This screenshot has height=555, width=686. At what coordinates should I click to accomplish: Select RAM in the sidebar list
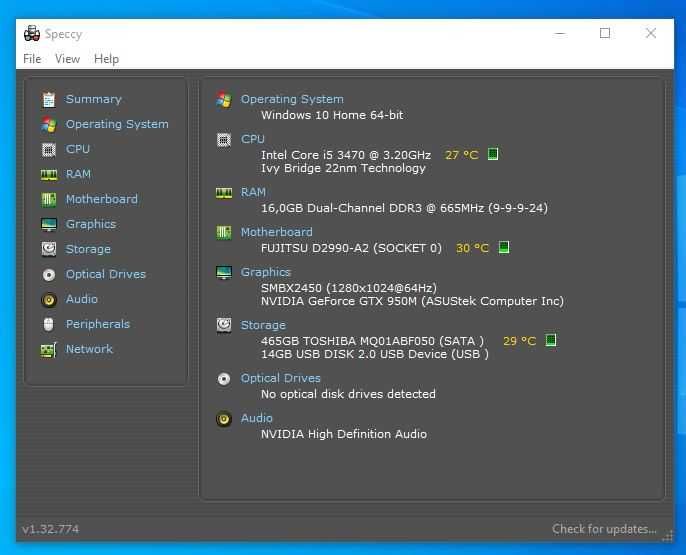click(x=78, y=174)
